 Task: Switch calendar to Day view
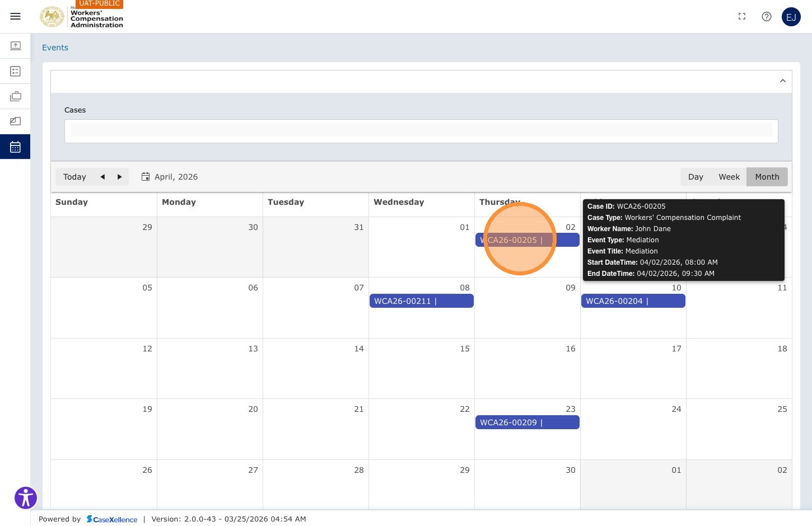(696, 177)
